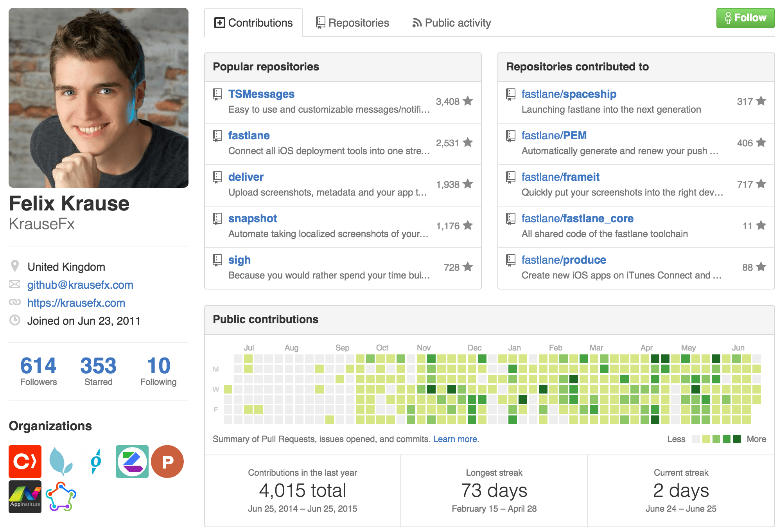Open the Public activity tab
The image size is (779, 532).
click(452, 23)
